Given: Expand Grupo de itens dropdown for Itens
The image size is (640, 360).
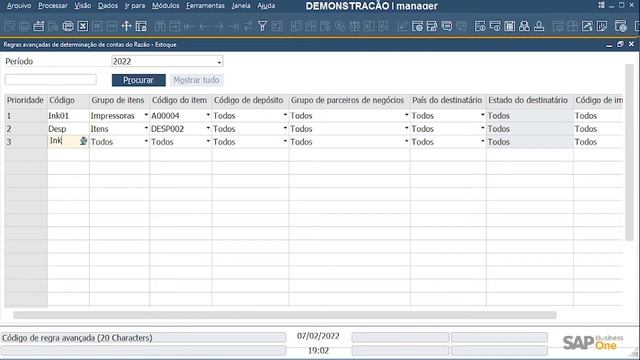Looking at the screenshot, I should coord(146,129).
